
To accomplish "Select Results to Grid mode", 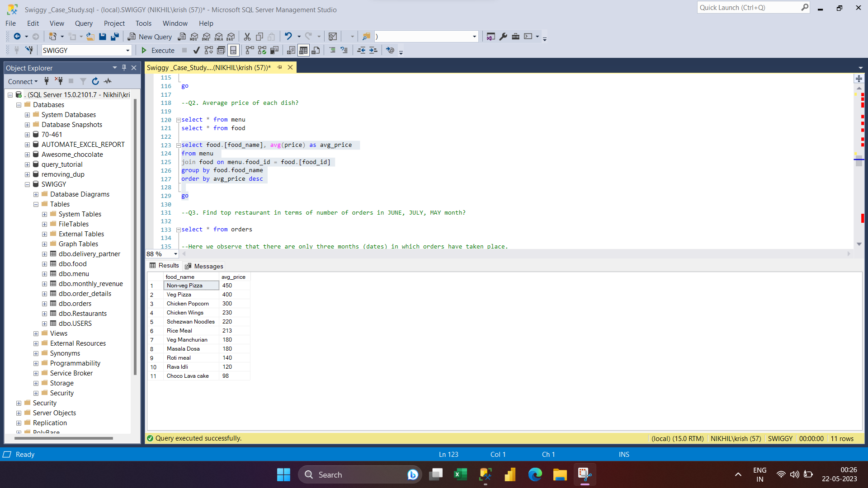I will pos(303,50).
